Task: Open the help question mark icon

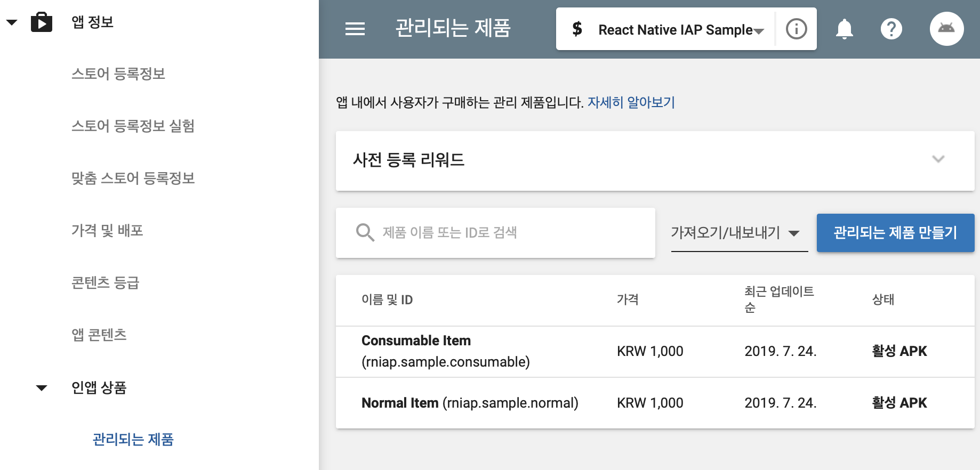Action: click(891, 29)
